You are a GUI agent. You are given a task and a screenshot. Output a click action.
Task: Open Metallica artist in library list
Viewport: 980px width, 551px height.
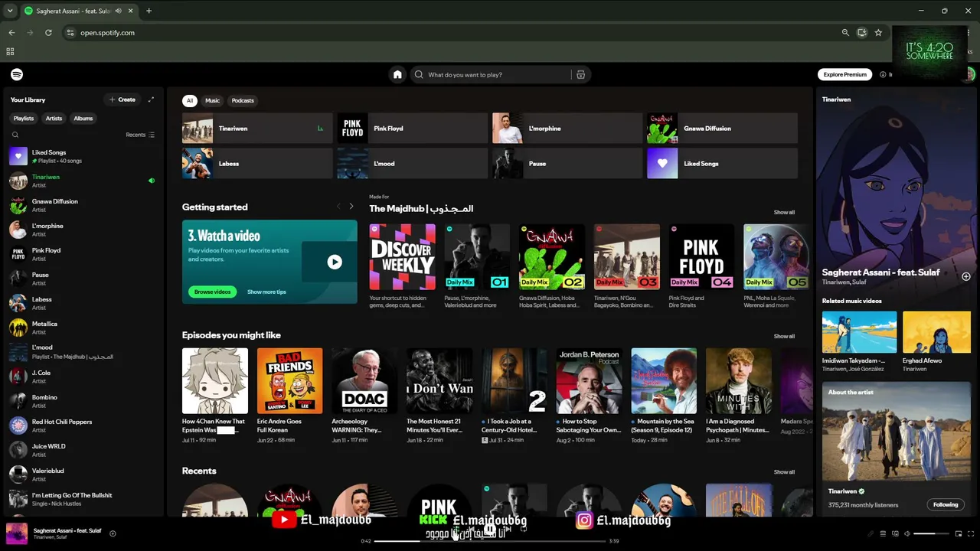pyautogui.click(x=83, y=328)
